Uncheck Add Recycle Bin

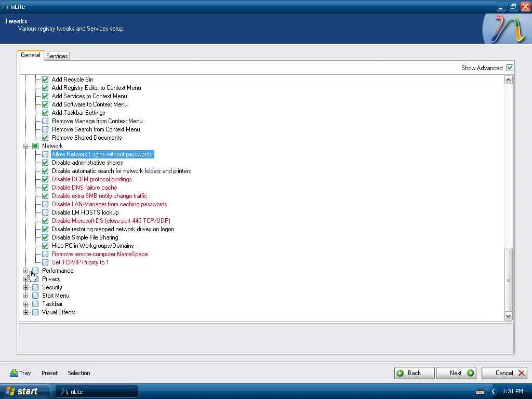tap(45, 79)
